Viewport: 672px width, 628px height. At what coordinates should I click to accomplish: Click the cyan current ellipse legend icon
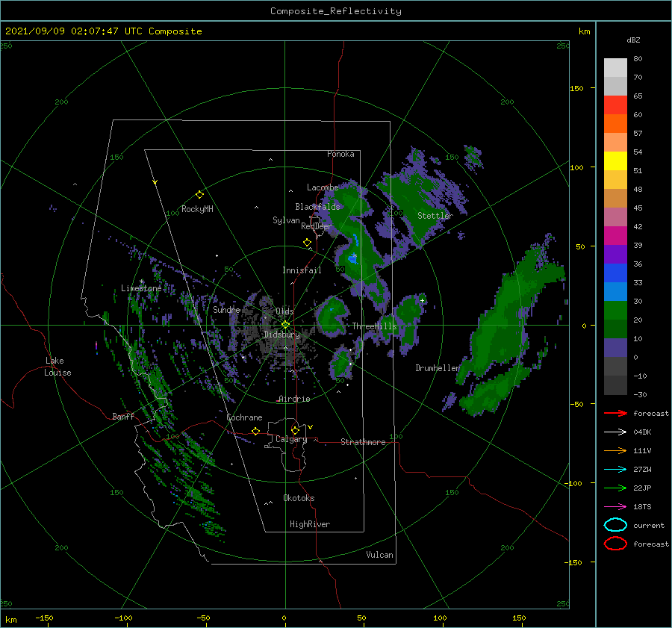click(615, 525)
